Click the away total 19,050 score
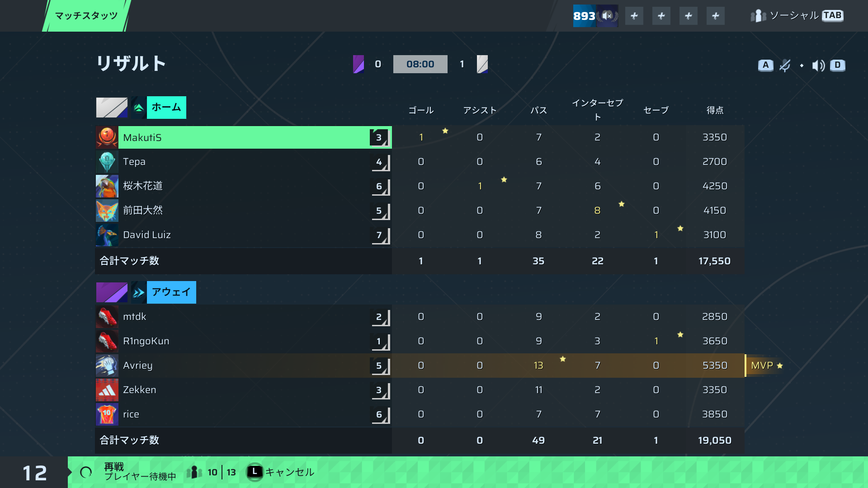868x488 pixels. tap(715, 441)
